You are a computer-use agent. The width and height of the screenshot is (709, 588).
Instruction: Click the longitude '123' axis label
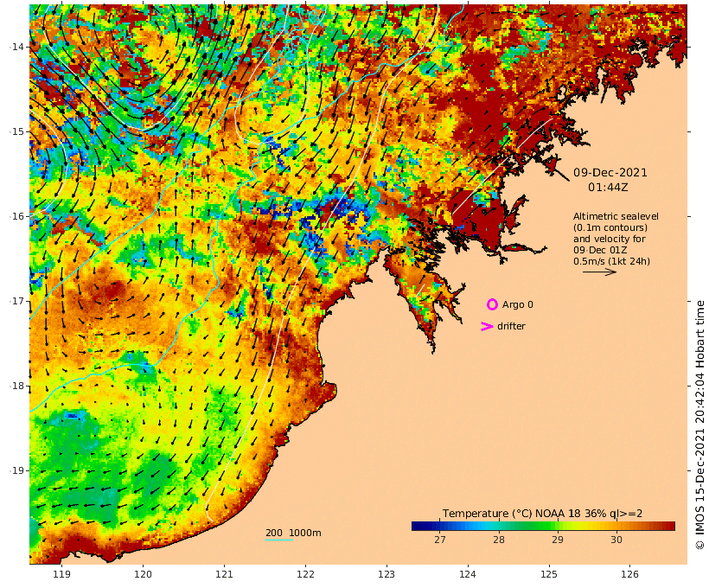[x=386, y=574]
